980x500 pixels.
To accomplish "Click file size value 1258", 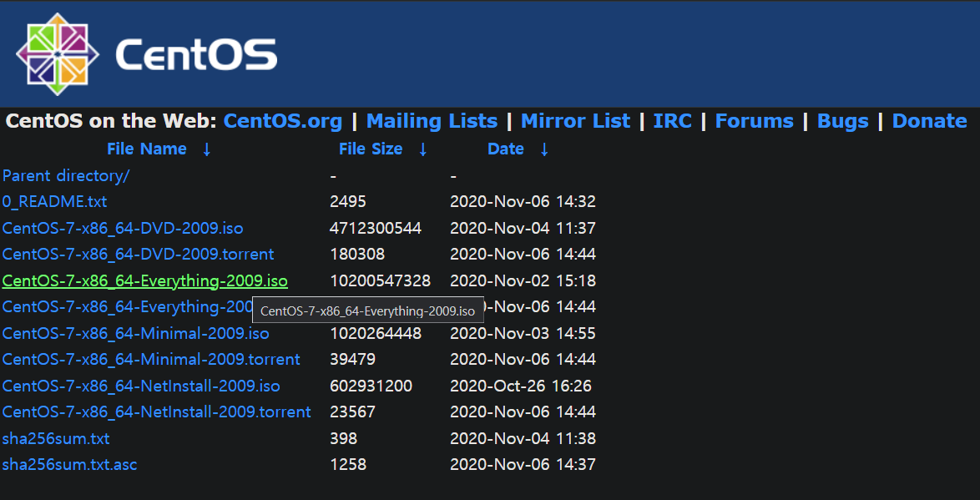I will 347,465.
